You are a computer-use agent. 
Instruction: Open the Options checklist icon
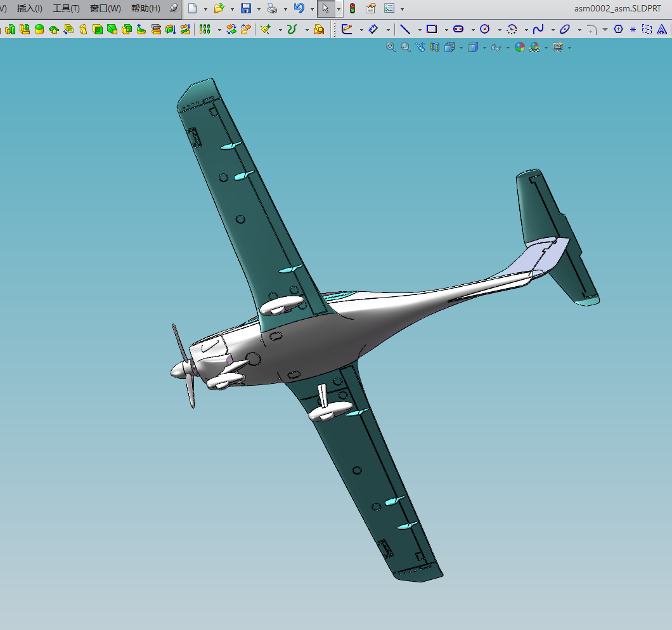click(x=389, y=9)
